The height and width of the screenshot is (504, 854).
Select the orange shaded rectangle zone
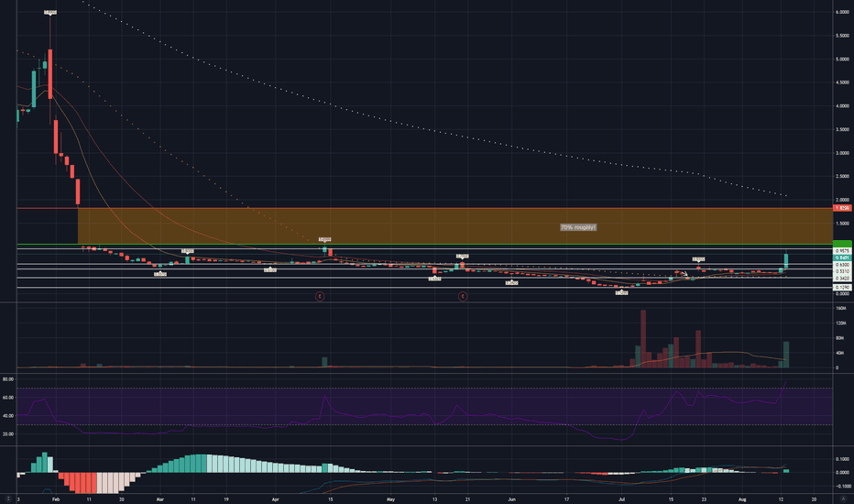pyautogui.click(x=455, y=226)
